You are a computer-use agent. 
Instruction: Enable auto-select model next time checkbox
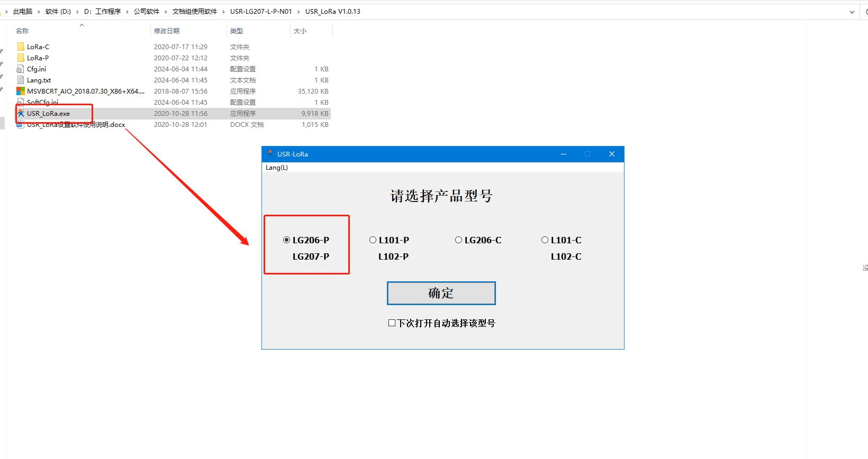pyautogui.click(x=392, y=323)
